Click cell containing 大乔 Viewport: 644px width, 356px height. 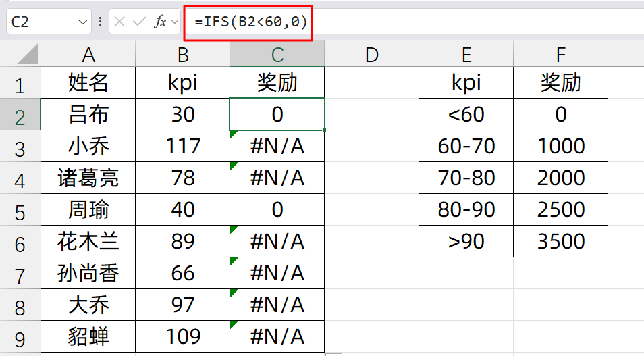88,305
